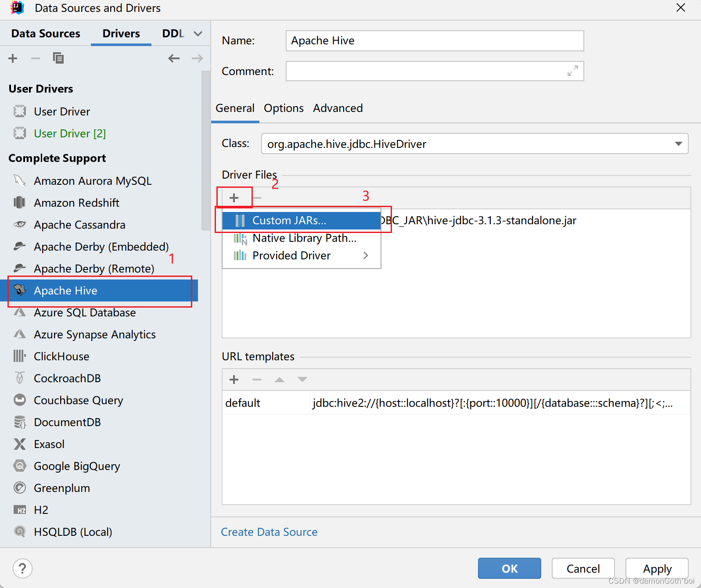Select Azure Synapse Analytics driver

[95, 334]
